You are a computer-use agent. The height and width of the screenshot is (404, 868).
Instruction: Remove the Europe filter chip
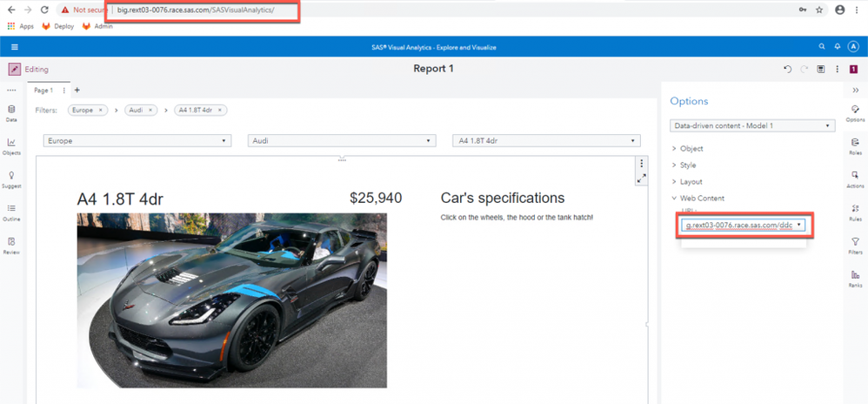100,111
